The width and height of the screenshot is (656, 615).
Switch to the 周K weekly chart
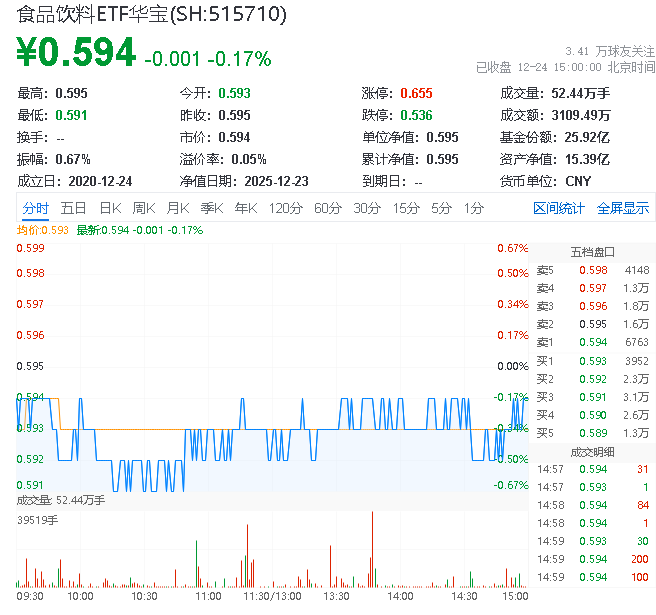[x=144, y=208]
